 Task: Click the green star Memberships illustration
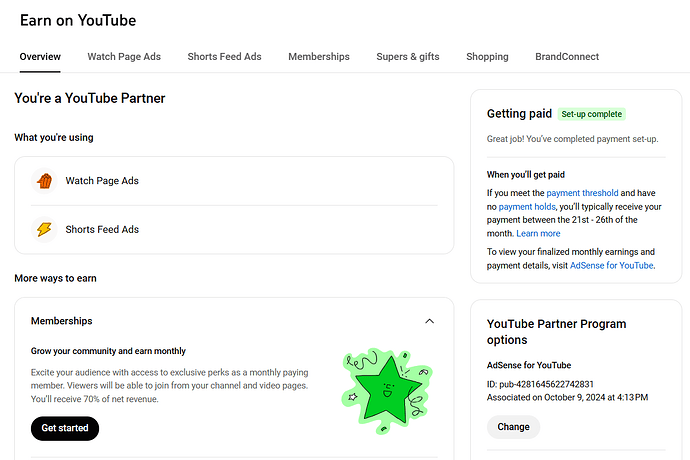tap(385, 386)
